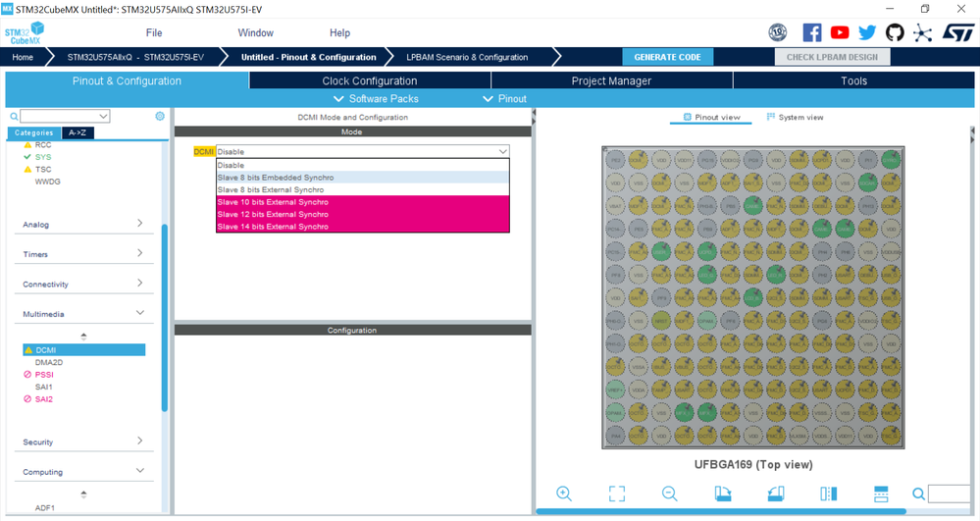980x521 pixels.
Task: Open the ST Twitter icon
Action: point(867,32)
